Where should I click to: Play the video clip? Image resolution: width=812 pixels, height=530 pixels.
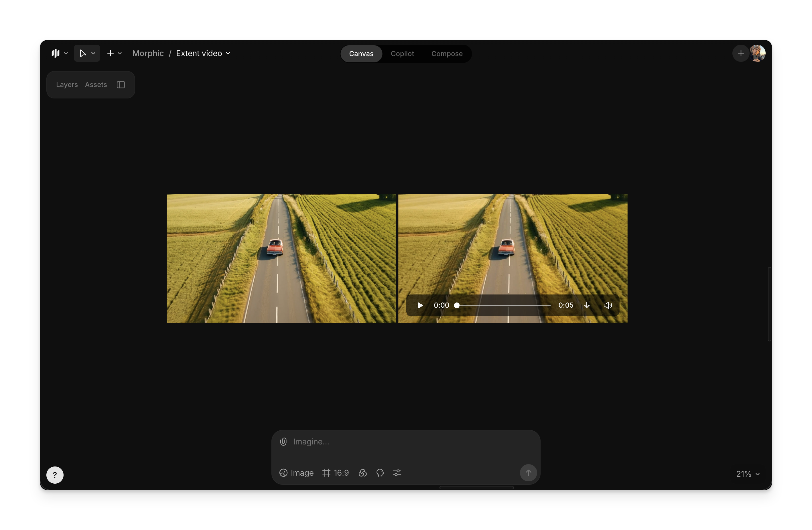pos(420,305)
